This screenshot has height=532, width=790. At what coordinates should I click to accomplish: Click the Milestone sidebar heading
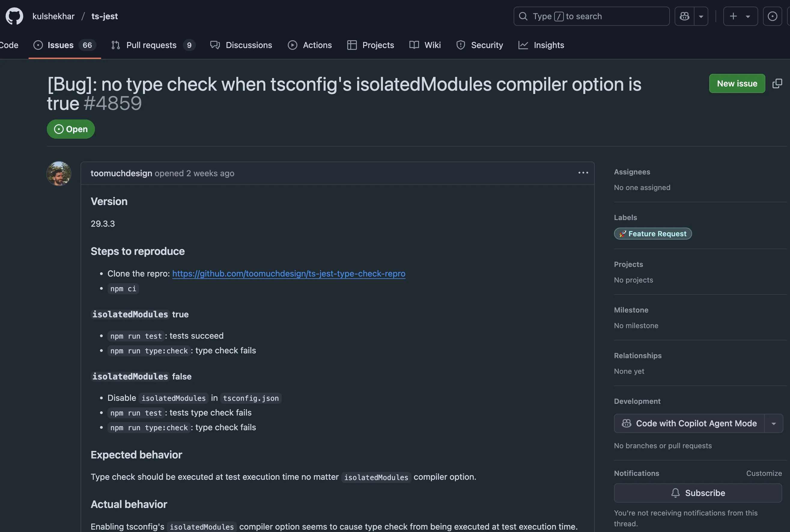[x=631, y=310]
